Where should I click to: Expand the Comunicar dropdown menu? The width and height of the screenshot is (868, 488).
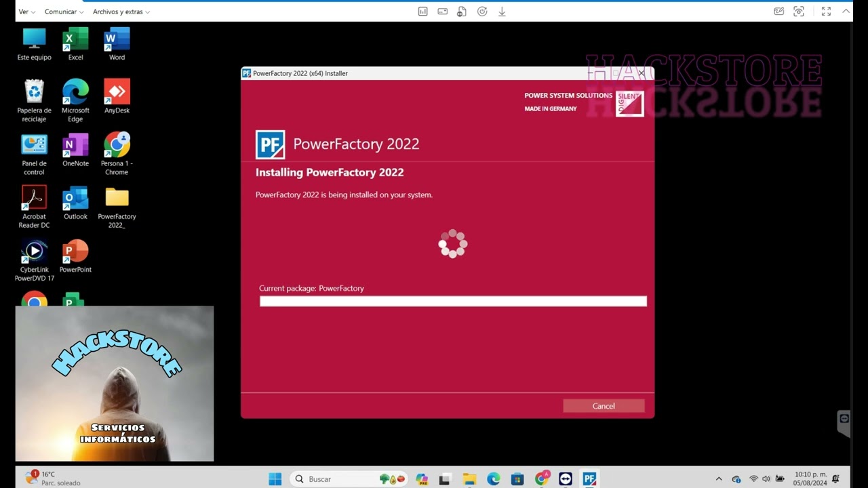pos(64,12)
